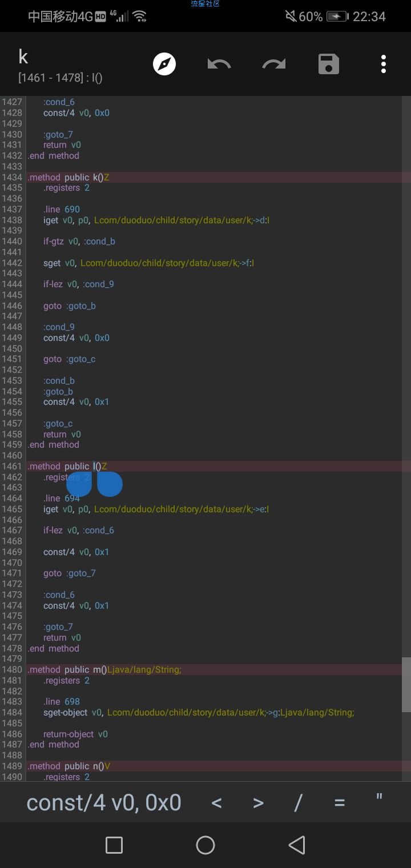Insert the less-than symbol key
Screen dimensions: 411x868
[x=216, y=803]
